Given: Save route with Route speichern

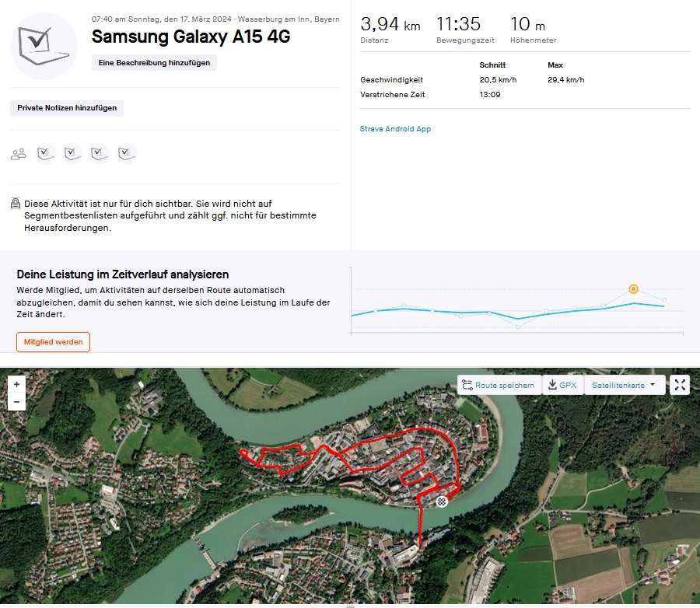Looking at the screenshot, I should (498, 385).
